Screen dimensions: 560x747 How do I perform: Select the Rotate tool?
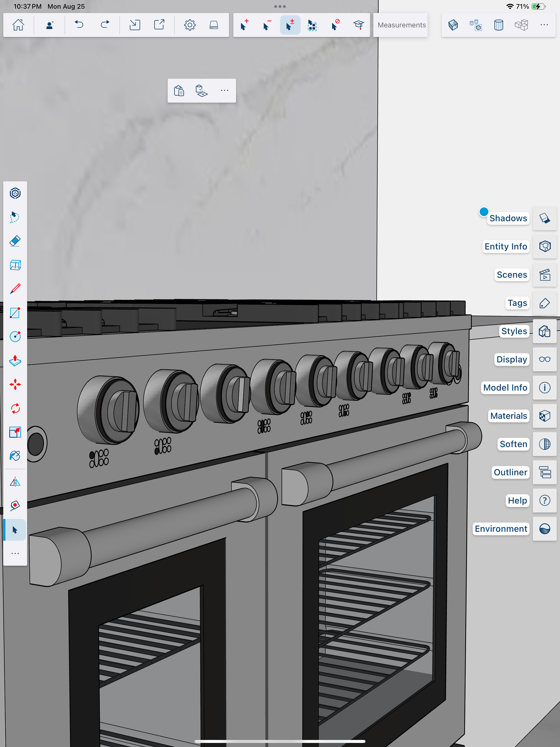pos(15,409)
